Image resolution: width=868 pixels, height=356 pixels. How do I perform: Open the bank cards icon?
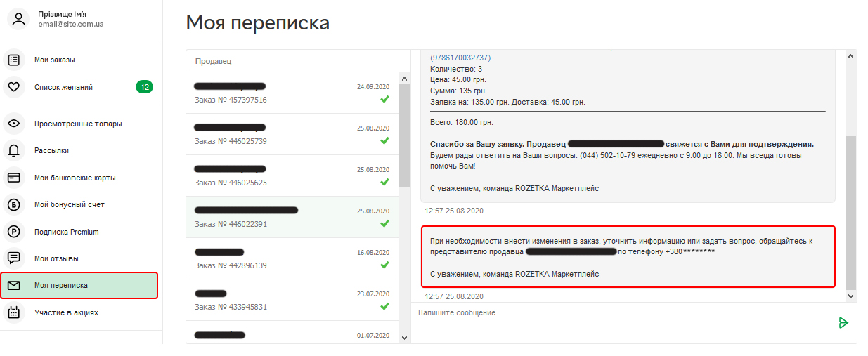pyautogui.click(x=13, y=178)
